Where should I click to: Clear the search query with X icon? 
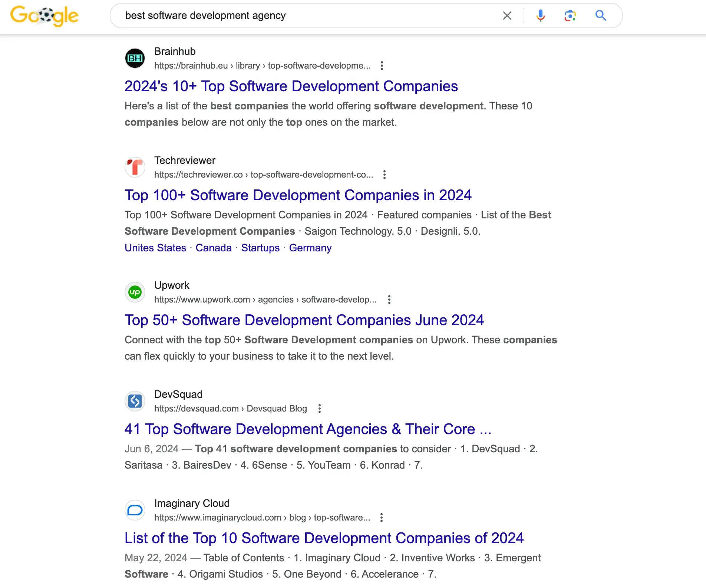(x=507, y=16)
